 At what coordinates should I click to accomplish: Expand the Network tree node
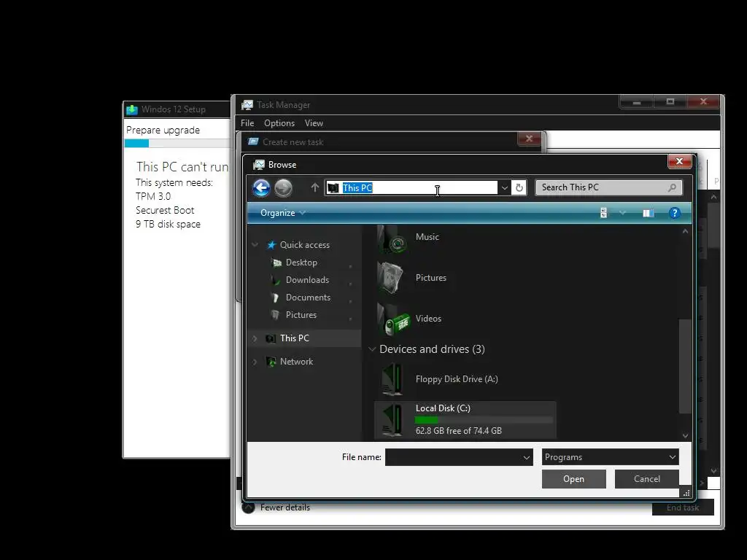click(255, 362)
